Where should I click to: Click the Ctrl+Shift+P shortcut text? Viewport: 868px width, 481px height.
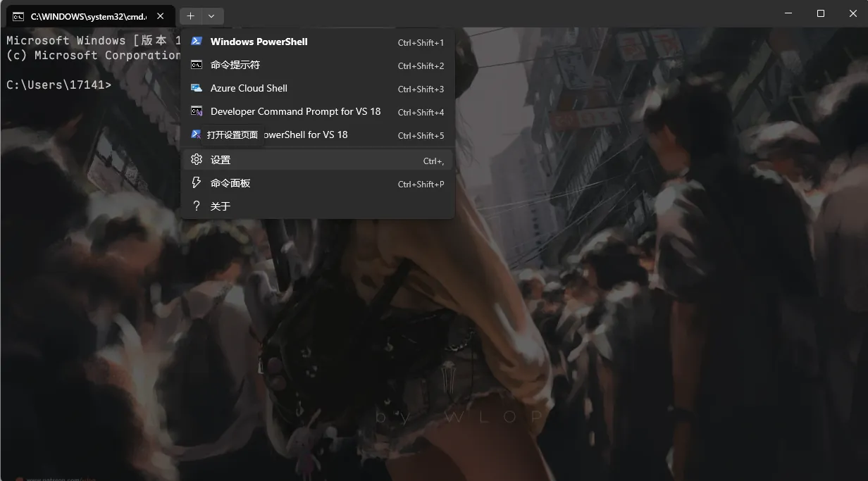tap(421, 184)
